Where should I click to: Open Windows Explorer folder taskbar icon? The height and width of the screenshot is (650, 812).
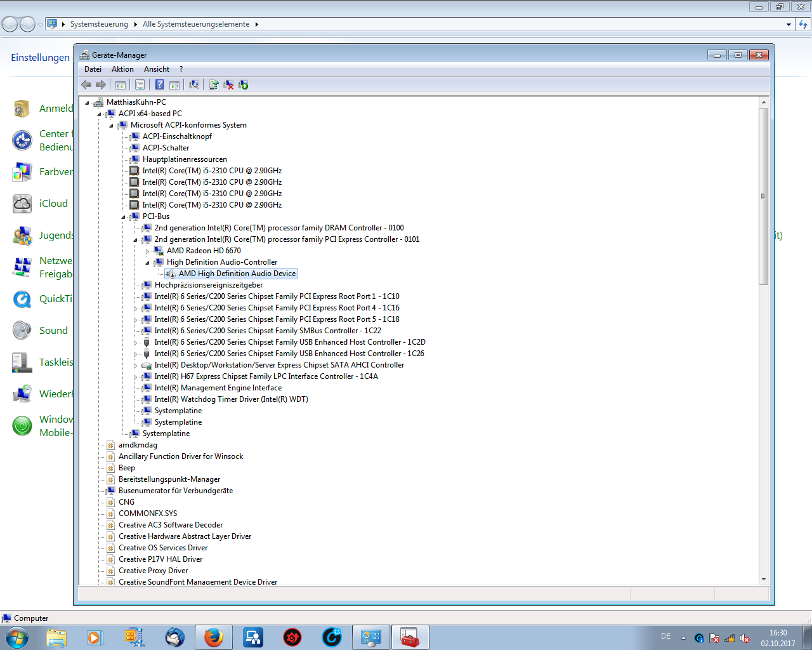coord(56,637)
